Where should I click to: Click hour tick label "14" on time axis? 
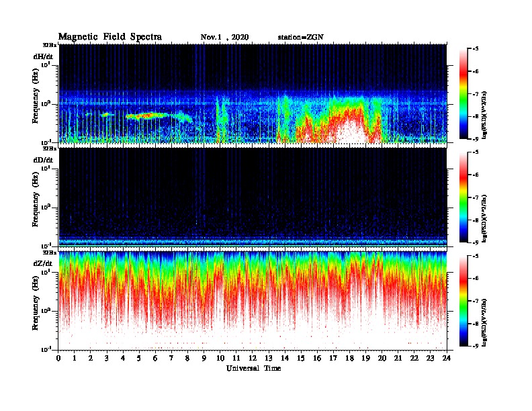point(285,358)
